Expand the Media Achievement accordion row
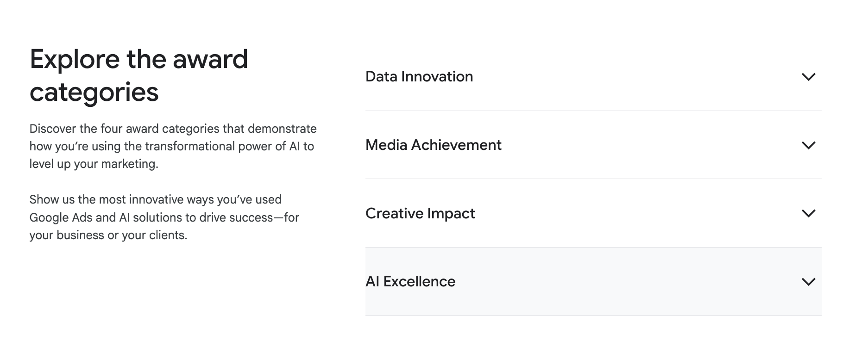 (593, 145)
